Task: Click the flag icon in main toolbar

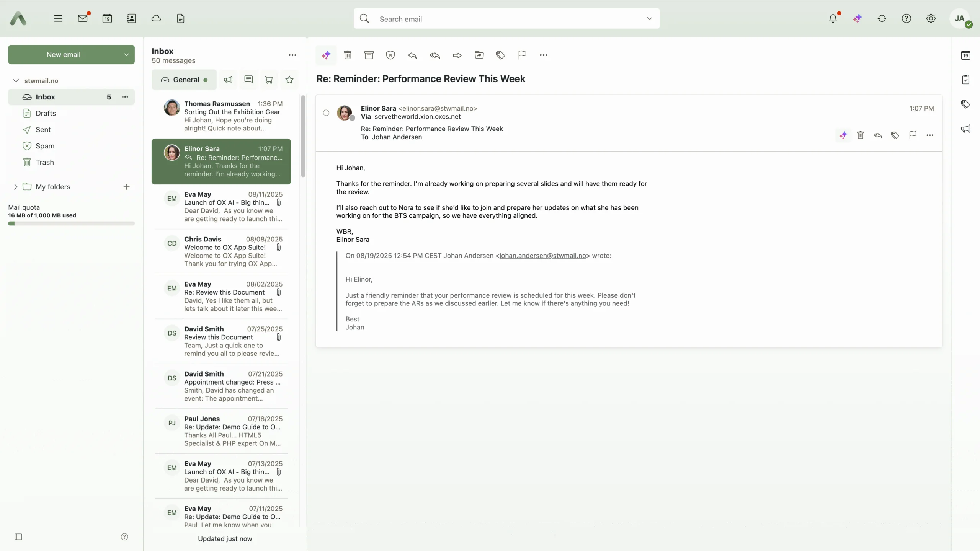Action: (x=522, y=55)
